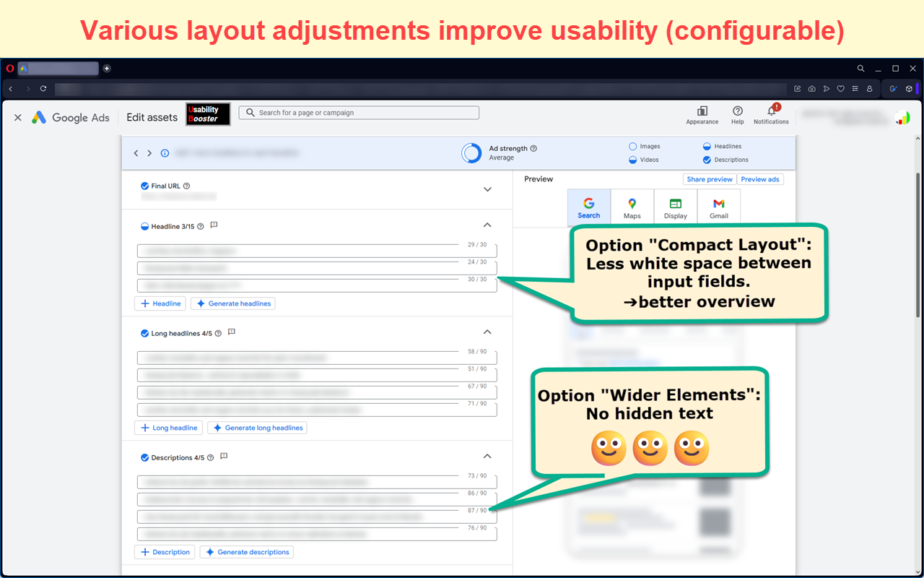Go back with browser back arrow

(11, 89)
